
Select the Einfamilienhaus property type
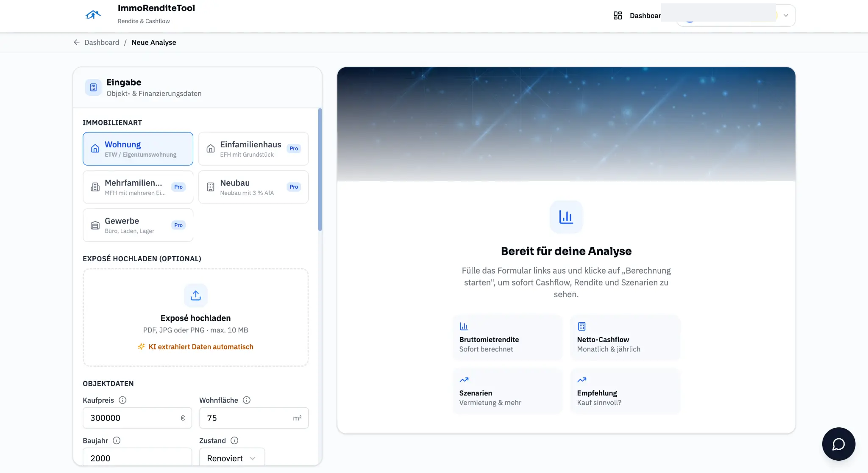point(253,149)
